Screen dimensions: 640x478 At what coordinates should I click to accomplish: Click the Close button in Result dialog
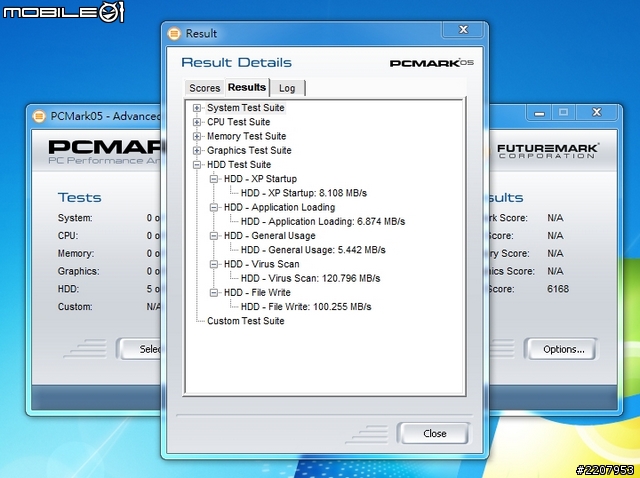[x=434, y=433]
